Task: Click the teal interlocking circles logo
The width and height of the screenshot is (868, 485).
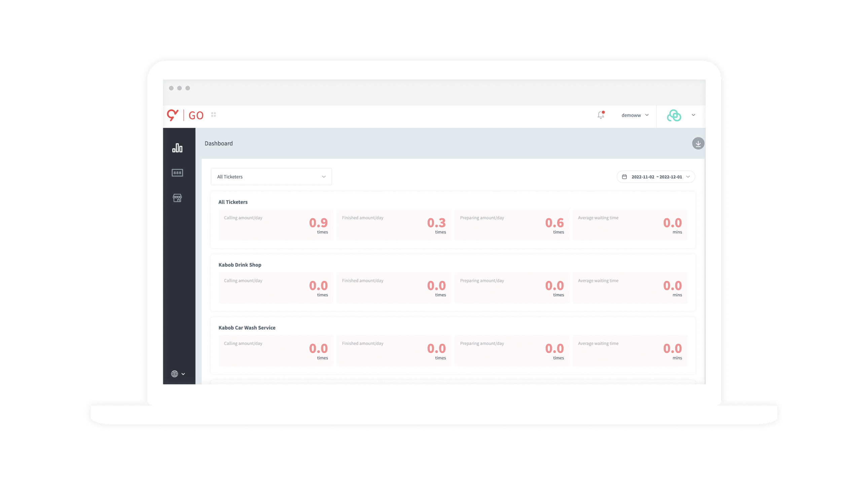Action: click(674, 115)
